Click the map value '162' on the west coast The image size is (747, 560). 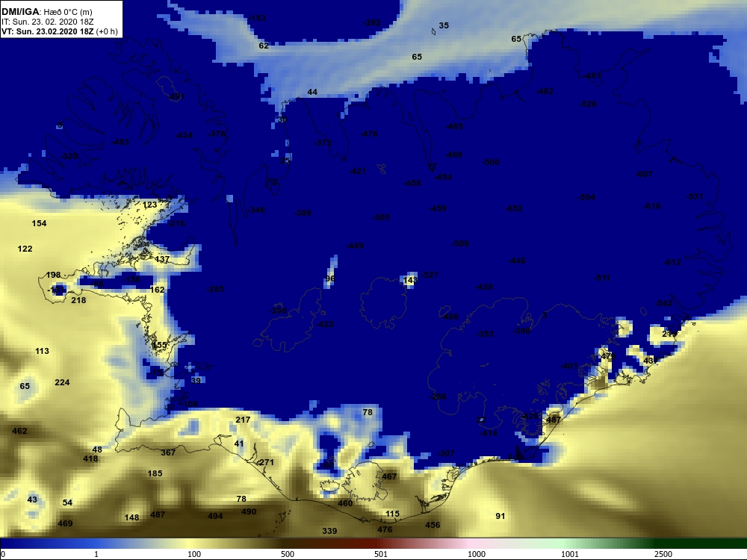coord(157,290)
